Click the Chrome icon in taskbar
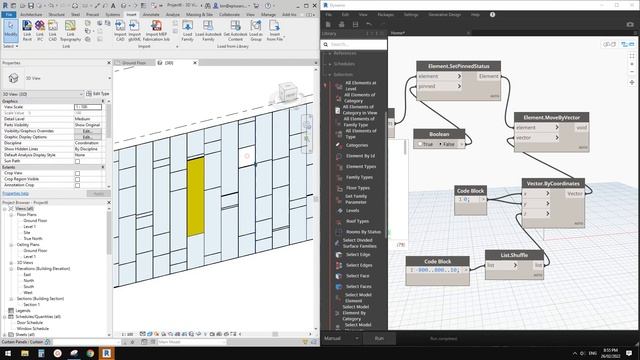 coord(90,353)
